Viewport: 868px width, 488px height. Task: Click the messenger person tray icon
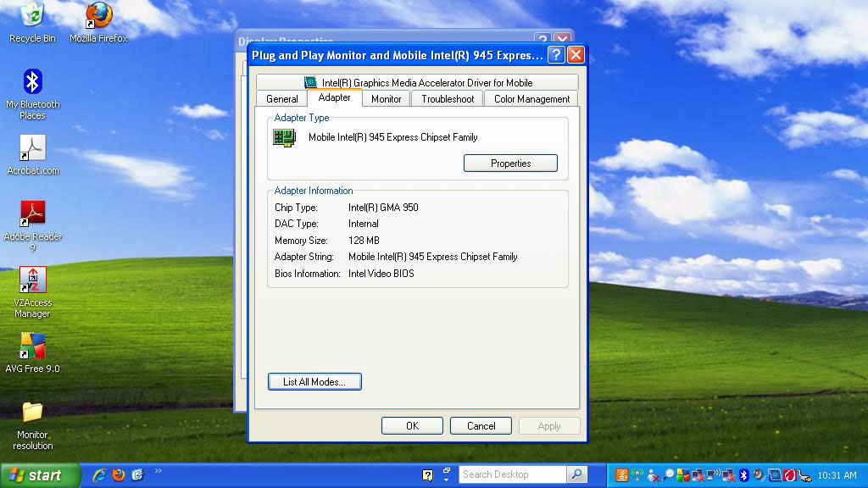click(653, 474)
